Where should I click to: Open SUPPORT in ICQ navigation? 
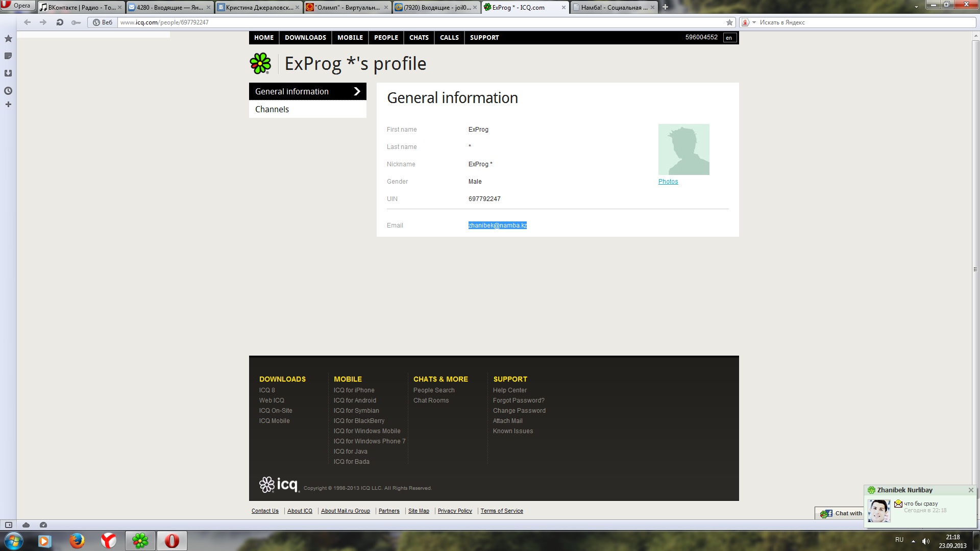tap(484, 38)
